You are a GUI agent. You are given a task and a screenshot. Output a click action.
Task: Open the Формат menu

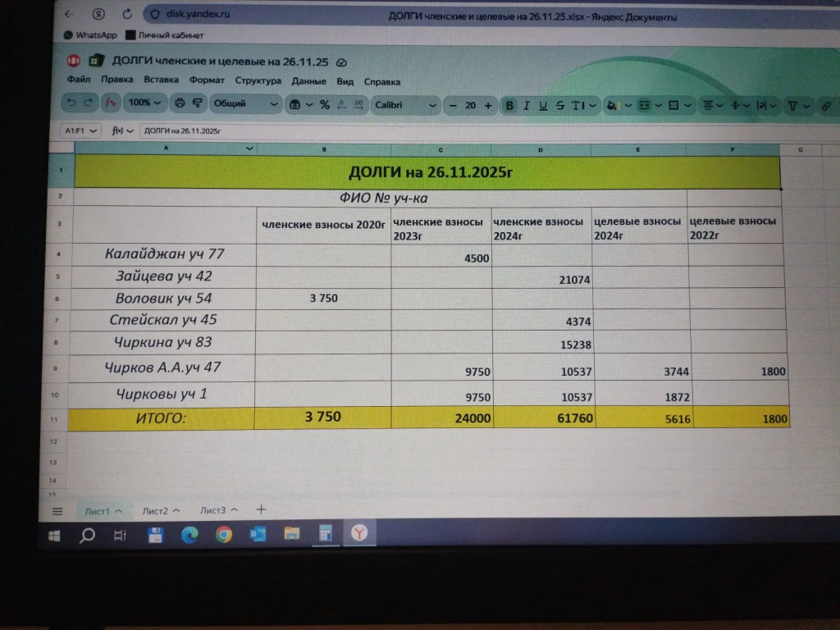coord(207,81)
